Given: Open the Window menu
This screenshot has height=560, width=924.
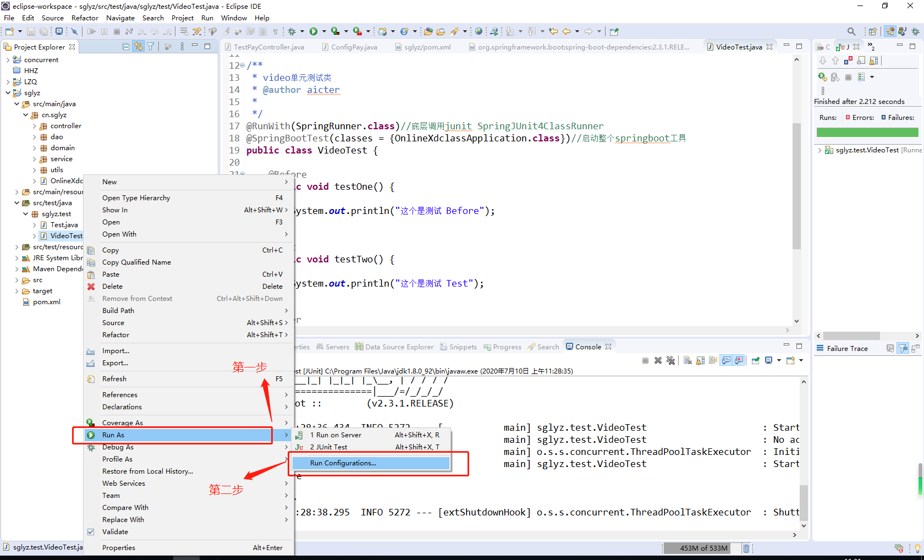Looking at the screenshot, I should [233, 18].
